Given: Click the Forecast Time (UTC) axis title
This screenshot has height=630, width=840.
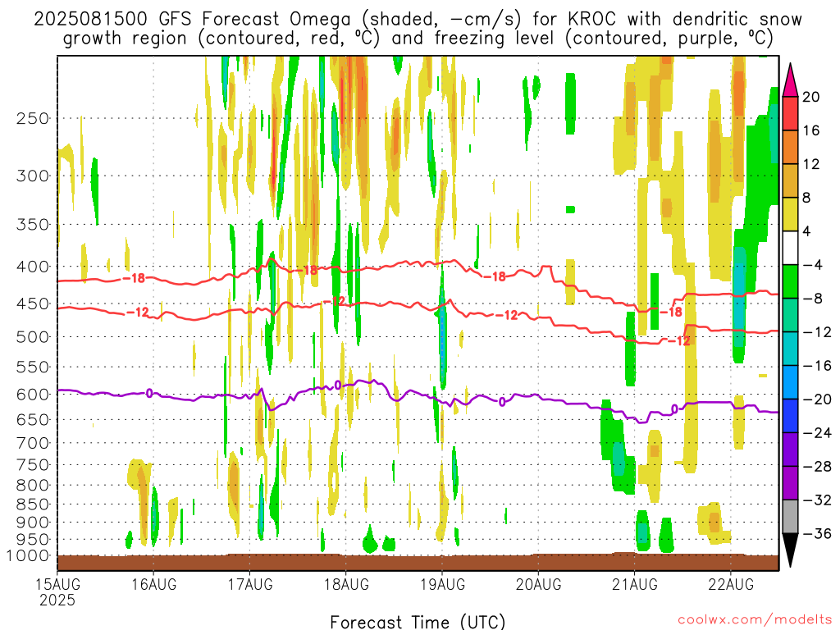Looking at the screenshot, I should 418,622.
